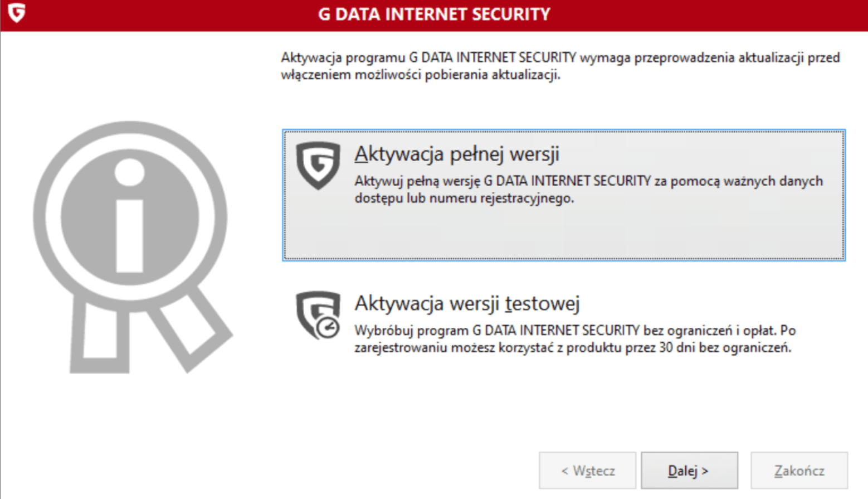The height and width of the screenshot is (499, 868).
Task: Click the full version description about "numeru rejestracyjnego"
Action: [464, 198]
